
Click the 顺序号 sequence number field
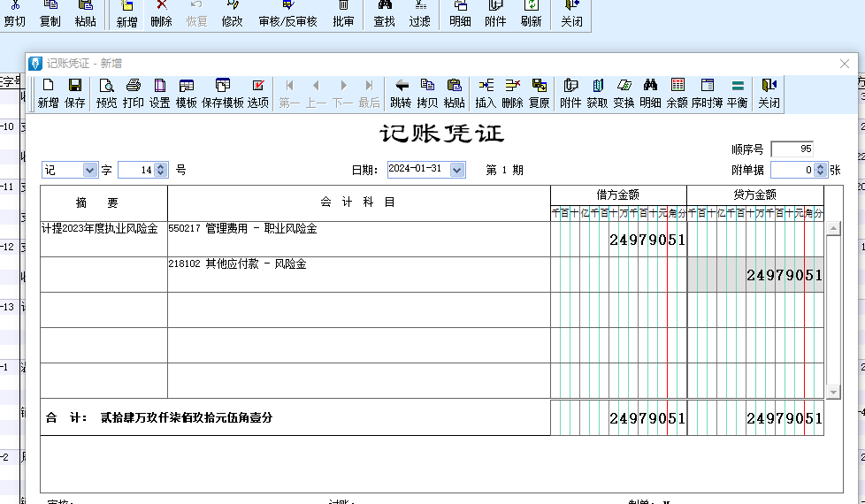(x=792, y=149)
